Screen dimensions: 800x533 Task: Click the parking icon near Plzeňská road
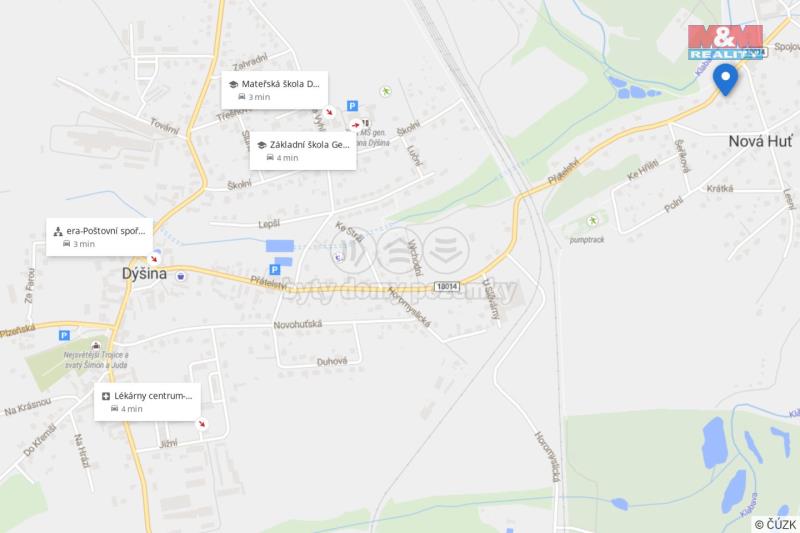click(64, 335)
